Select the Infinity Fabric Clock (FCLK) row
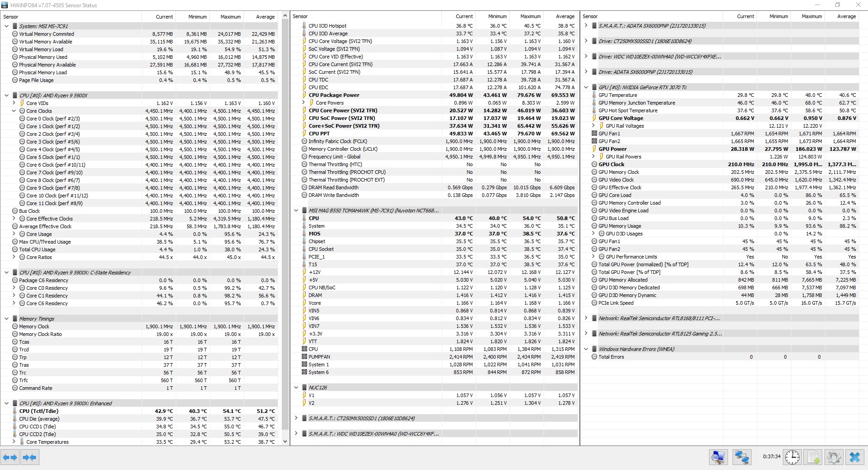Viewport: 868px width, 470px height. pyautogui.click(x=434, y=141)
